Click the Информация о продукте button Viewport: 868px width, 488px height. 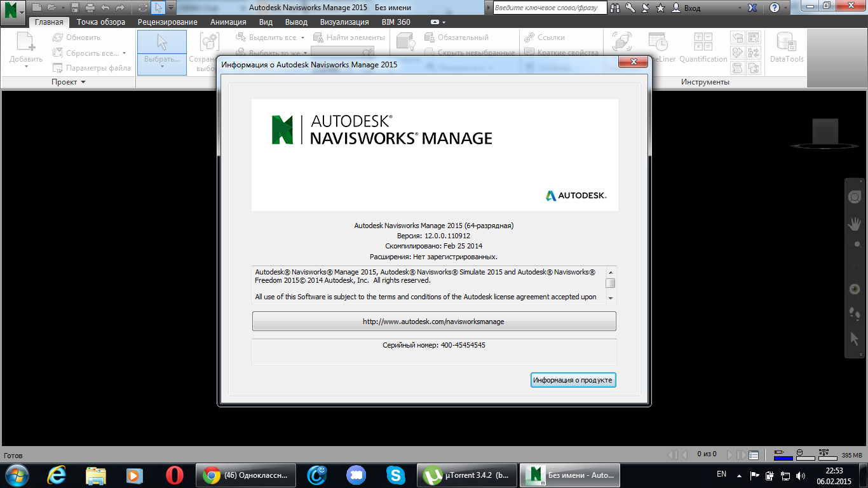[573, 380]
